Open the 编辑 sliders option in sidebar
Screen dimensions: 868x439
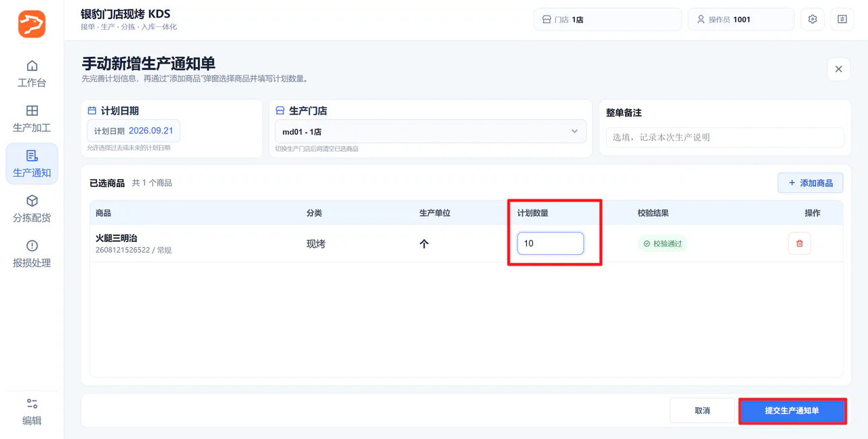tap(32, 412)
